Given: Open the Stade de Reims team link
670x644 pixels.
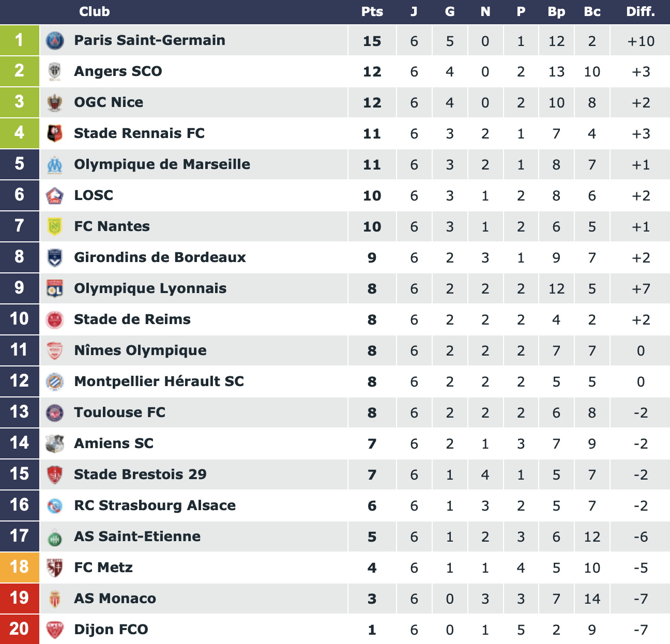Looking at the screenshot, I should [x=132, y=319].
